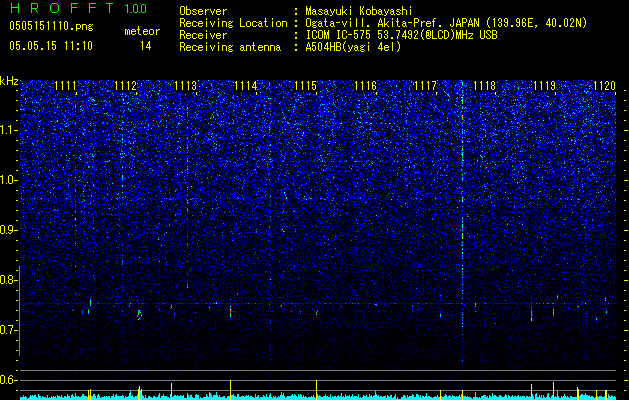The width and height of the screenshot is (629, 400).
Task: Click the meteor count value 14
Action: (145, 46)
